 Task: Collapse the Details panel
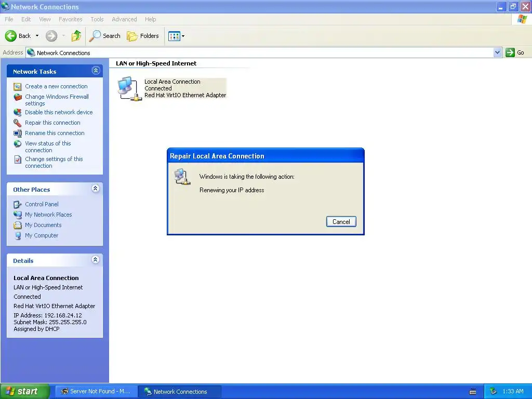point(96,260)
